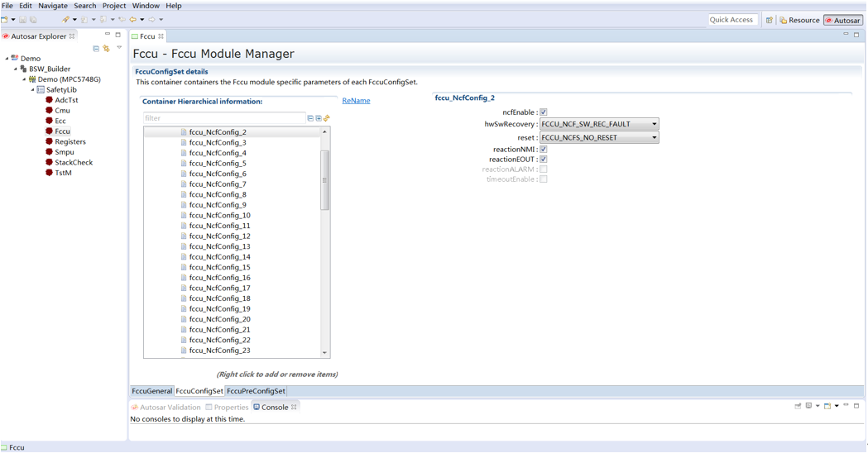Image resolution: width=868 pixels, height=458 pixels.
Task: Click the Save All toolbar icon
Action: coord(33,19)
